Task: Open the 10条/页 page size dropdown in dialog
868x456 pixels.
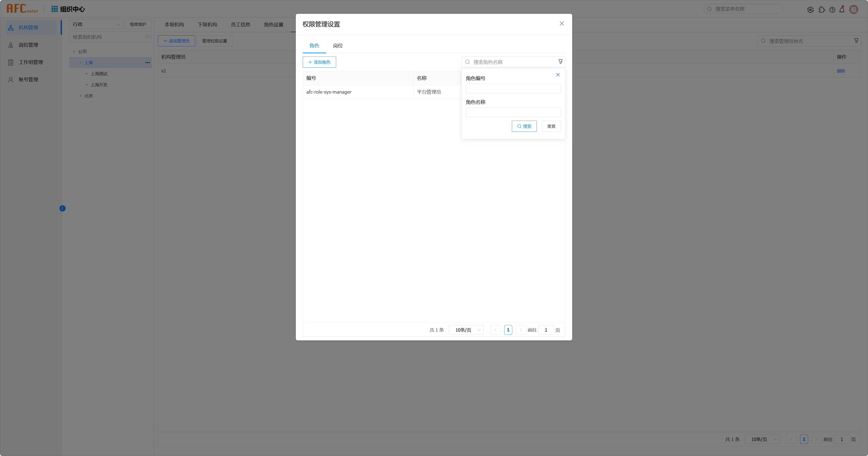Action: pos(466,330)
